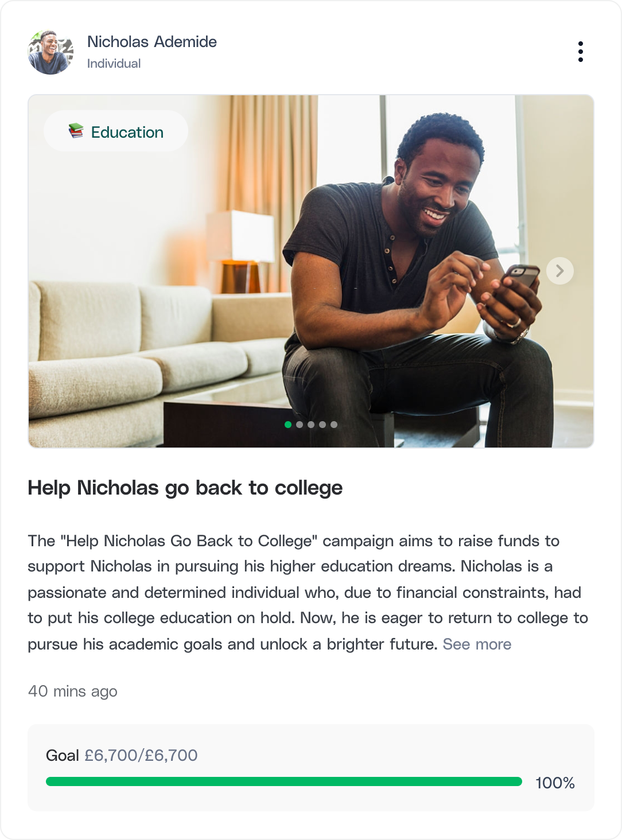Expand description with See more
The image size is (622, 840).
pyautogui.click(x=477, y=644)
